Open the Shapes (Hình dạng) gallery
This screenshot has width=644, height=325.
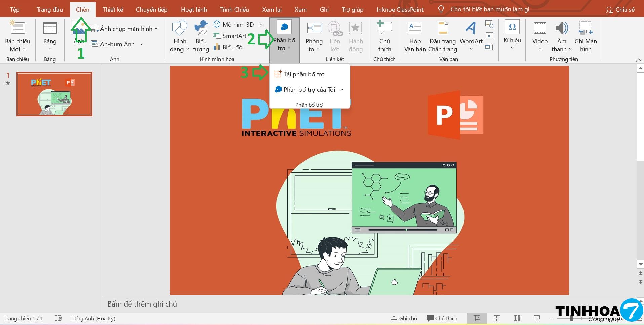coord(179,28)
